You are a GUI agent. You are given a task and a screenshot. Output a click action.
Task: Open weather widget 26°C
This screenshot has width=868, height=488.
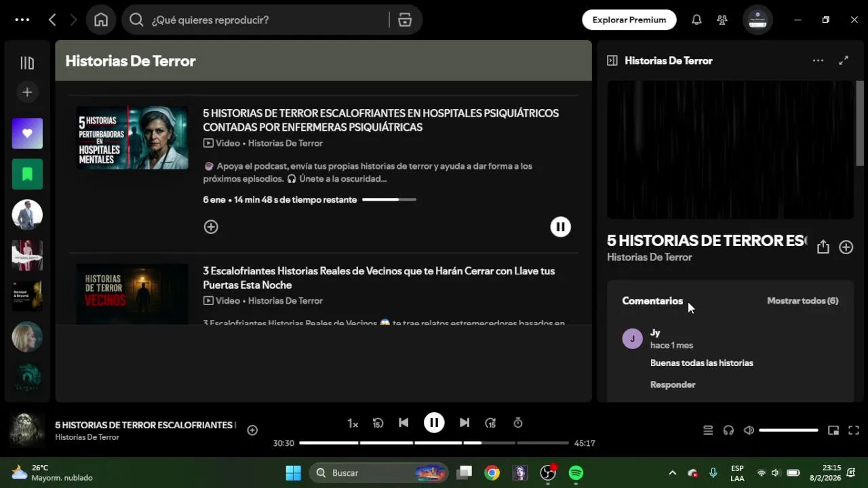tap(52, 472)
